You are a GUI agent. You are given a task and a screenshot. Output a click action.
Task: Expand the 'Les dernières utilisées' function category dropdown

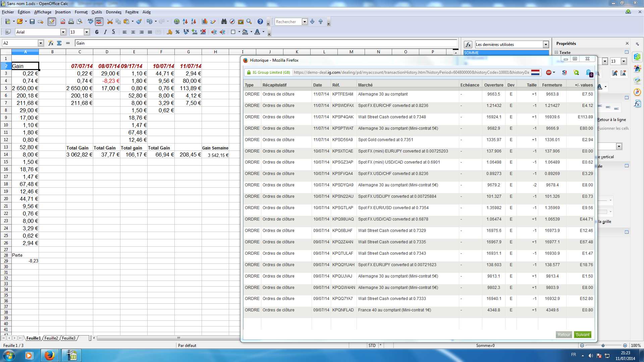coord(546,45)
